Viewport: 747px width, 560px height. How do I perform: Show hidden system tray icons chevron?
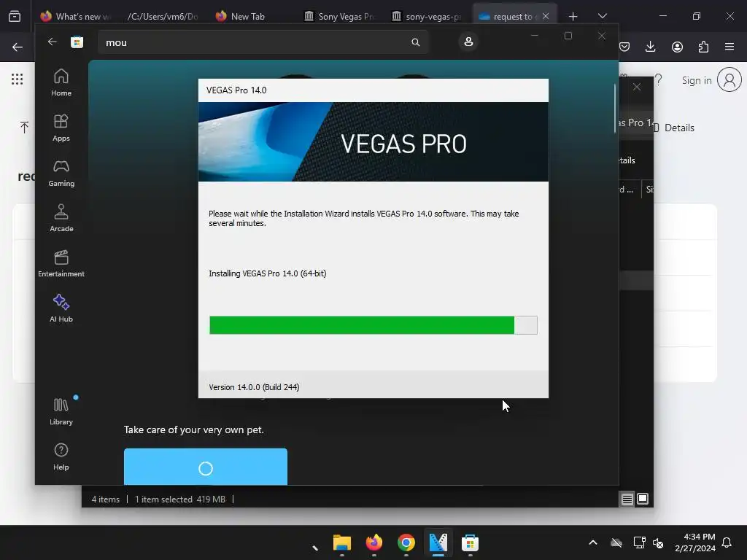[x=593, y=542]
